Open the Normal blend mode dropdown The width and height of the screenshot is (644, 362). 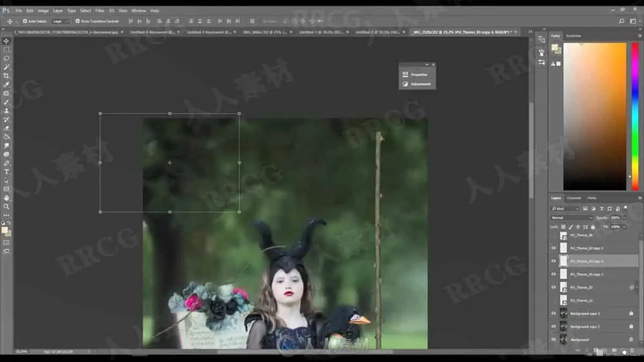pos(572,217)
